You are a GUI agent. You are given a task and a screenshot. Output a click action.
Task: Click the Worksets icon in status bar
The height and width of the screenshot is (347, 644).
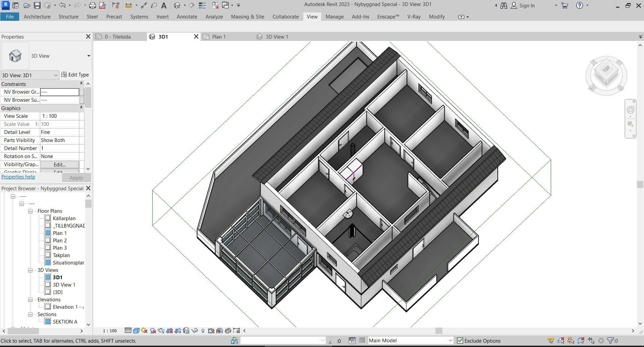pyautogui.click(x=234, y=341)
